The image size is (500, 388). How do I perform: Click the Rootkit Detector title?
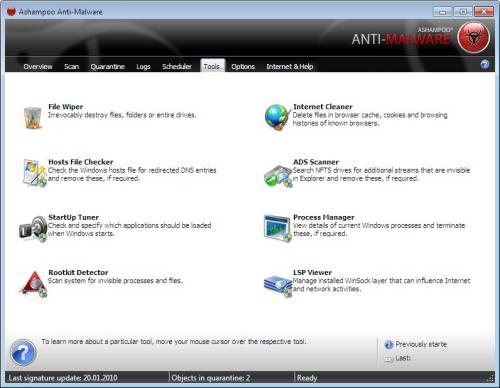[x=78, y=272]
